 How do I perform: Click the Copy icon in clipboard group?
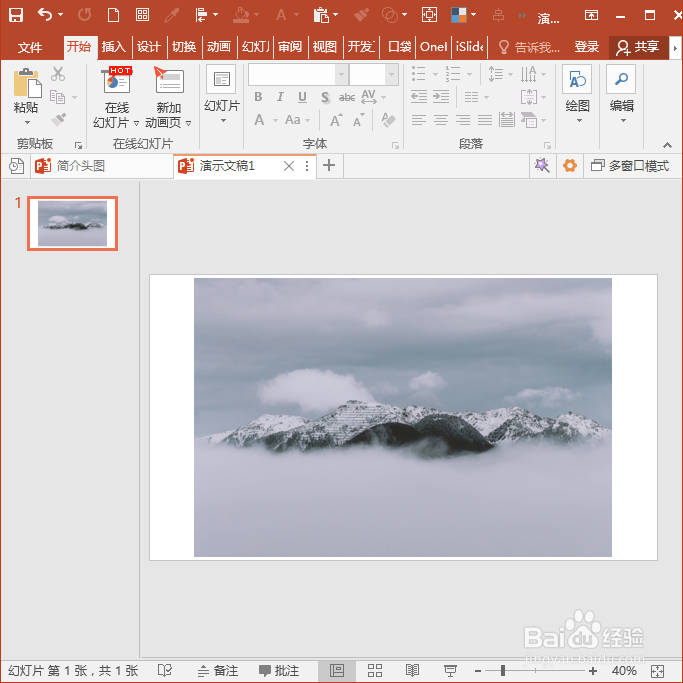coord(57,97)
